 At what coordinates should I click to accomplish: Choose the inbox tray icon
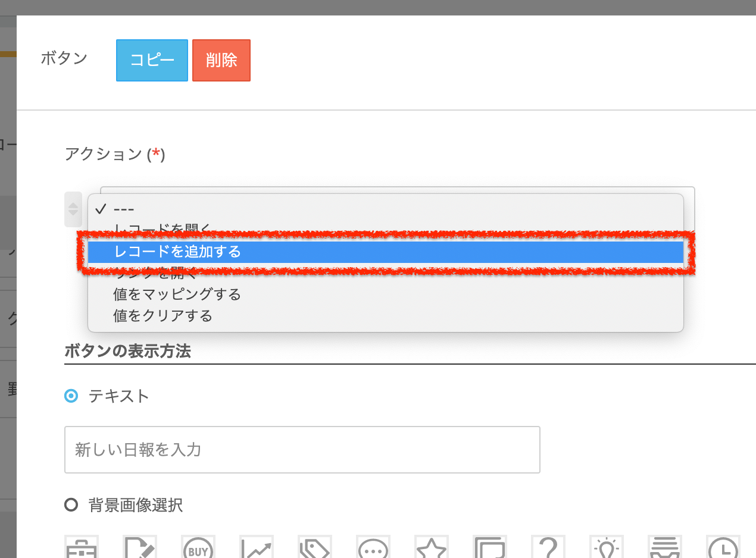(665, 547)
